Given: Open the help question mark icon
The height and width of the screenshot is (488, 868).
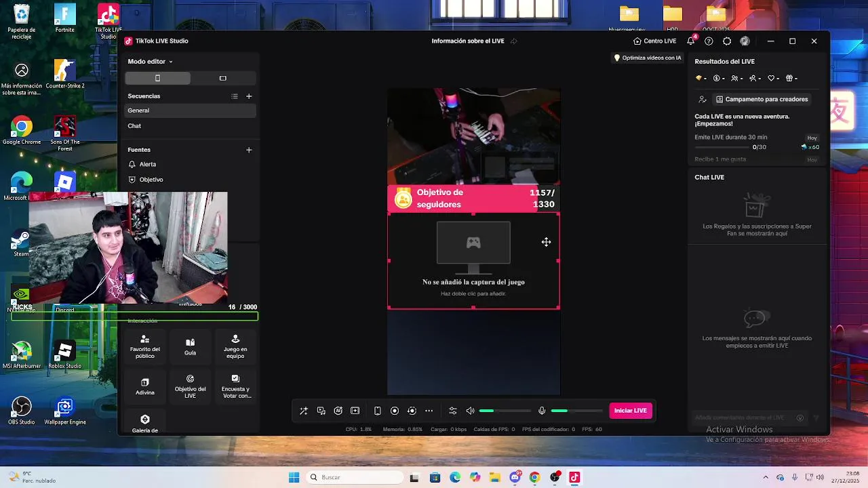Looking at the screenshot, I should coord(709,41).
